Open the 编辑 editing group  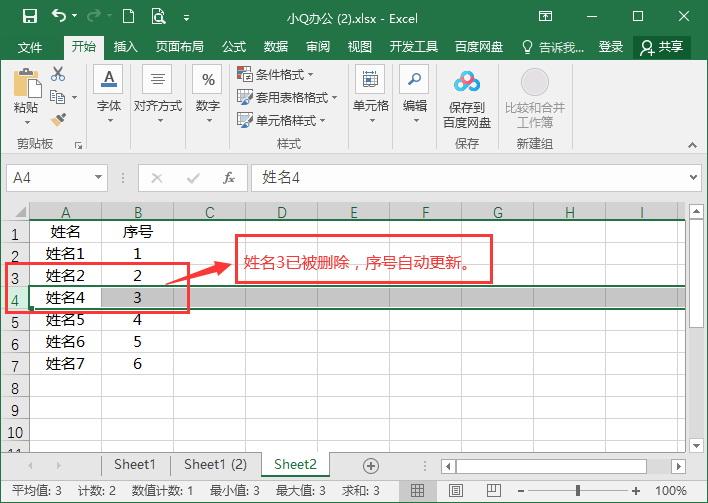point(415,96)
